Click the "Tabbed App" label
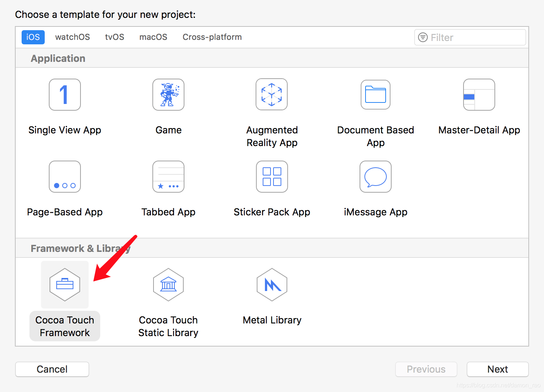The image size is (544, 392). 168,212
